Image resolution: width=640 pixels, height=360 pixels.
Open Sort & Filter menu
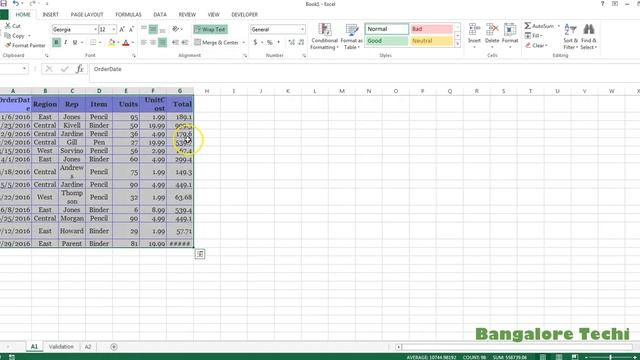[570, 36]
